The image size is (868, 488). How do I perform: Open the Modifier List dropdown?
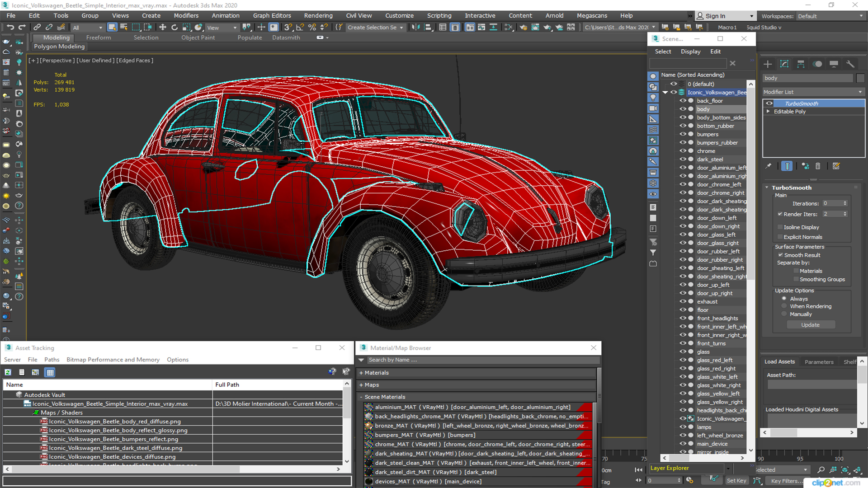click(814, 92)
